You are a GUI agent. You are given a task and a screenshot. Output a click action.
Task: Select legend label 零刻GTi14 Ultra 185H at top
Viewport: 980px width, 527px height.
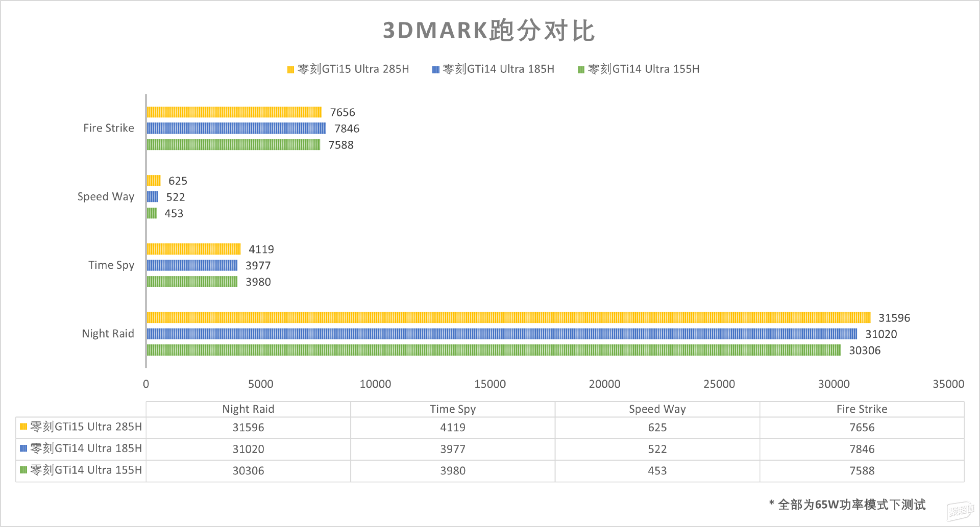pyautogui.click(x=499, y=69)
